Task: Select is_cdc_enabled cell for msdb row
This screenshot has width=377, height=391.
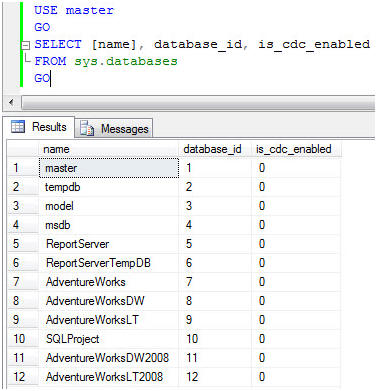Action: (x=296, y=225)
